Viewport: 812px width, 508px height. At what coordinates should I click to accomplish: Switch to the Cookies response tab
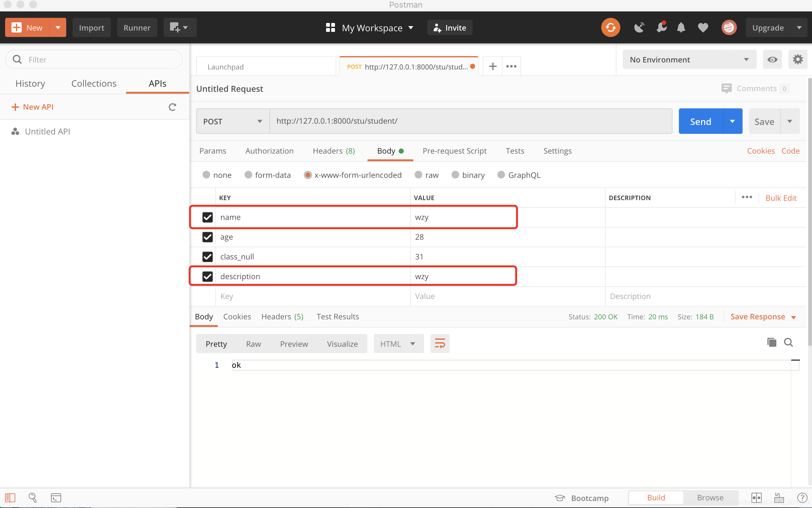pos(237,316)
